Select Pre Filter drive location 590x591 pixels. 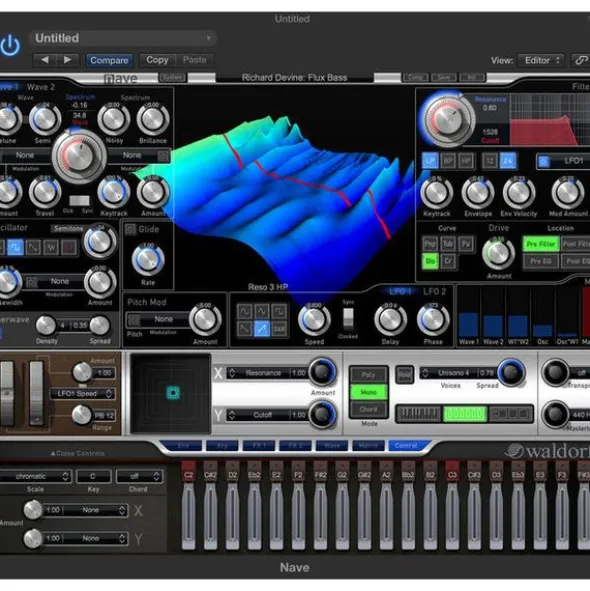[x=541, y=244]
